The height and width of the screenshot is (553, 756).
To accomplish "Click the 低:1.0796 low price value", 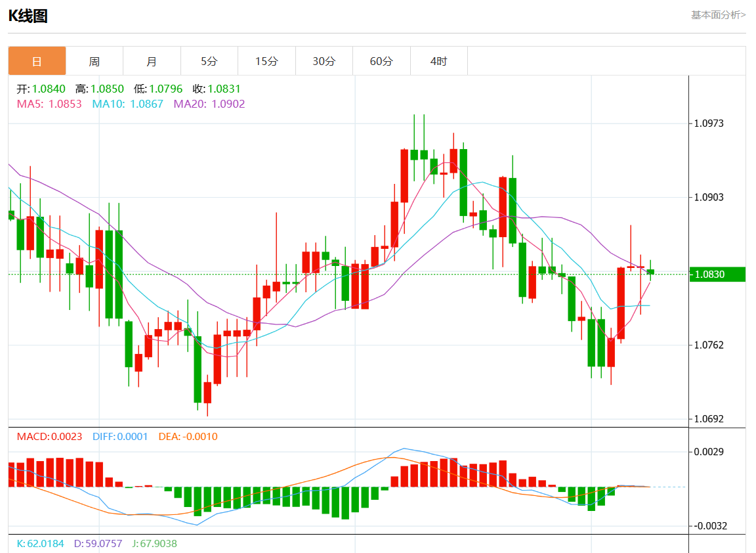I will [158, 89].
